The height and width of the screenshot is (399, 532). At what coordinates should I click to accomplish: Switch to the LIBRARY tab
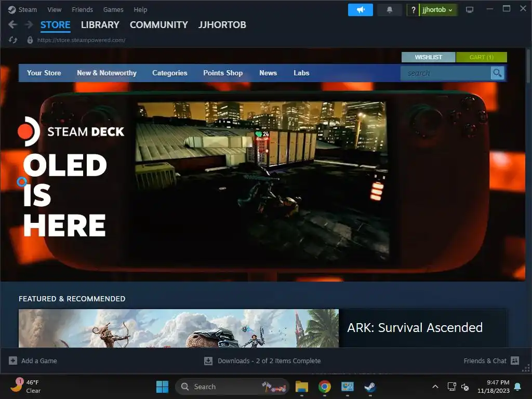[100, 25]
